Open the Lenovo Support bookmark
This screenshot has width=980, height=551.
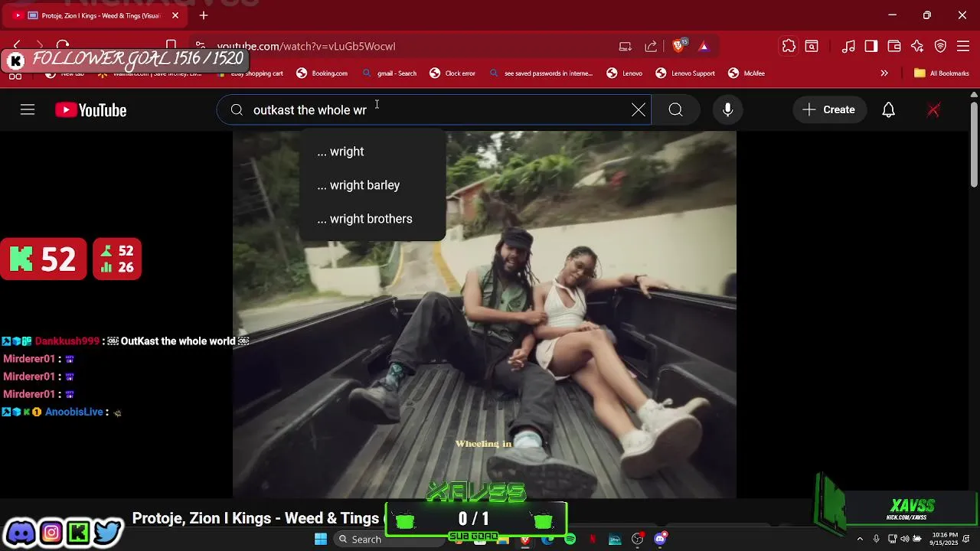coord(685,73)
